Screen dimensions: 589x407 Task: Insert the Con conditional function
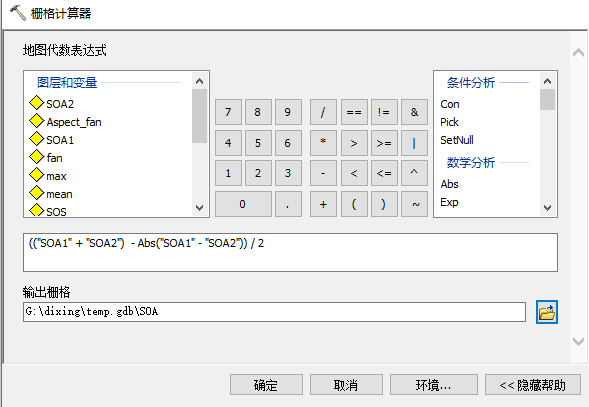[x=450, y=104]
